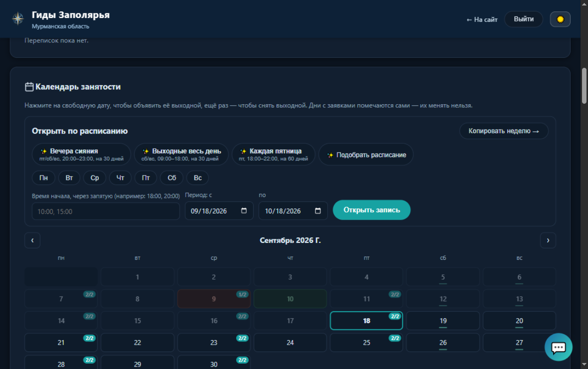Click the "Гиды Заполярья" site title

(70, 14)
